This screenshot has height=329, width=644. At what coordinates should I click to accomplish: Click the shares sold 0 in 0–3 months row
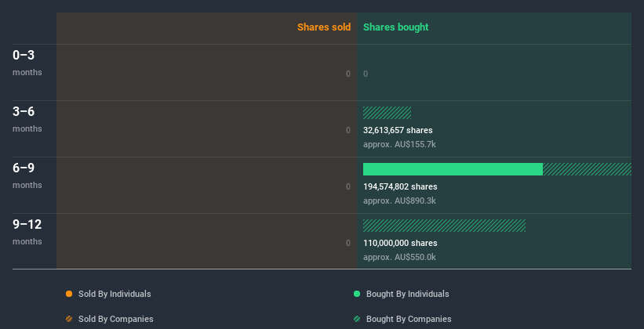point(348,74)
